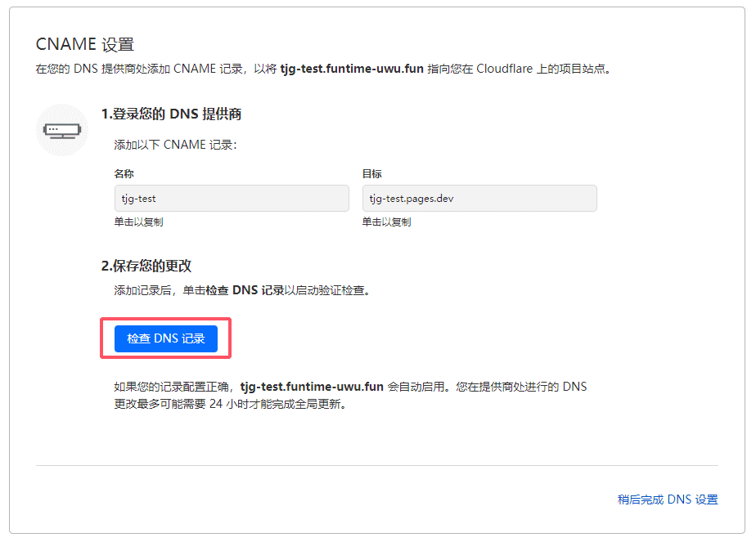
Task: Click the bold domain in the top description
Action: pos(352,69)
